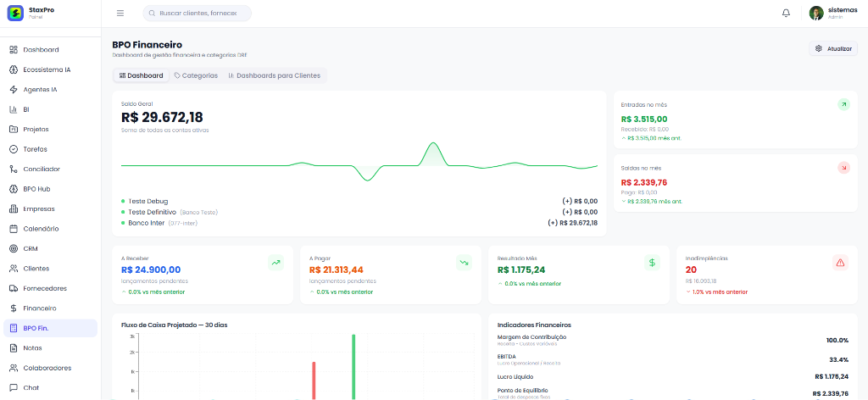Click the Resultado Mês dollar icon
Screen dimensions: 868x400
(652, 263)
